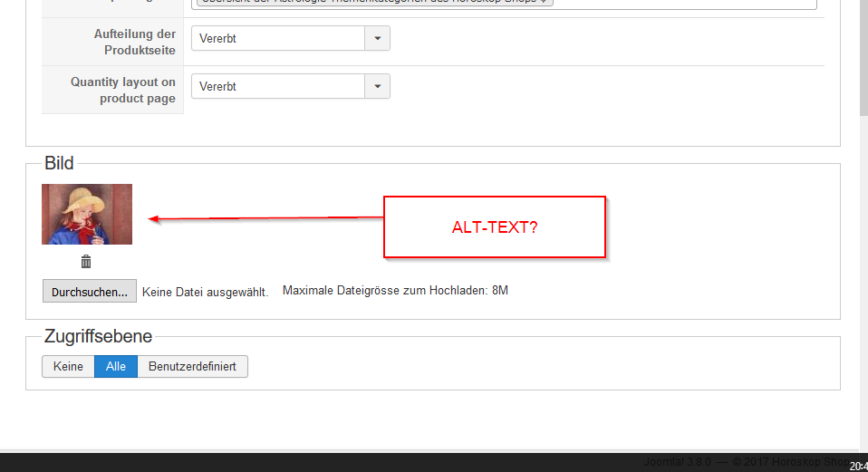Screen dimensions: 868x472
Task: Click the red ALT-TEXT? annotation box
Action: tap(495, 226)
